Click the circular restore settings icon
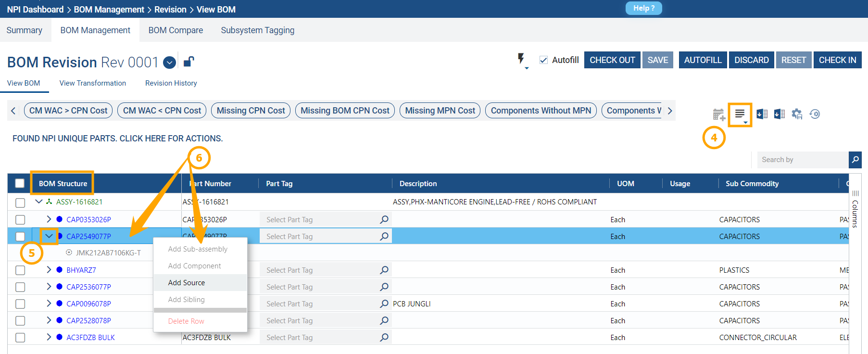The height and width of the screenshot is (354, 868). click(x=815, y=114)
